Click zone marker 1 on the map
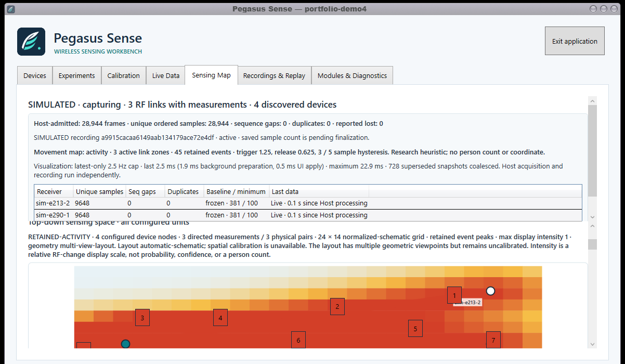The height and width of the screenshot is (364, 625). pos(454,295)
